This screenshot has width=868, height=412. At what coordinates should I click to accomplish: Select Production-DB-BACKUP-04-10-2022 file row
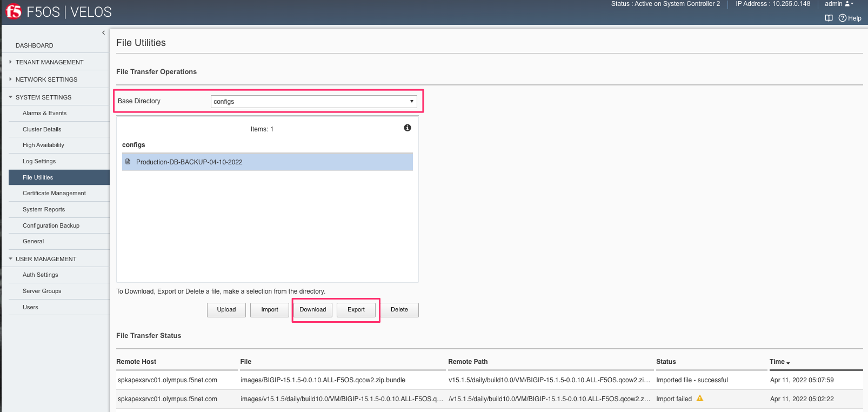(268, 162)
